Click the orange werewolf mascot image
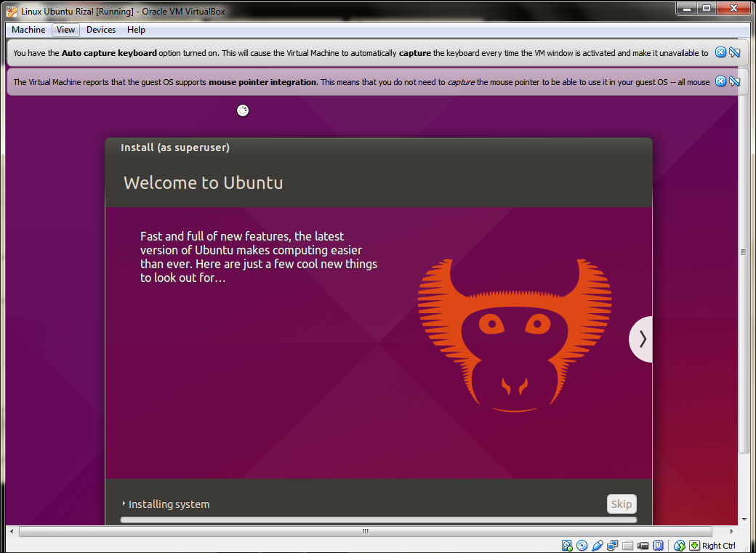Screen dimensions: 756x553 coord(515,336)
